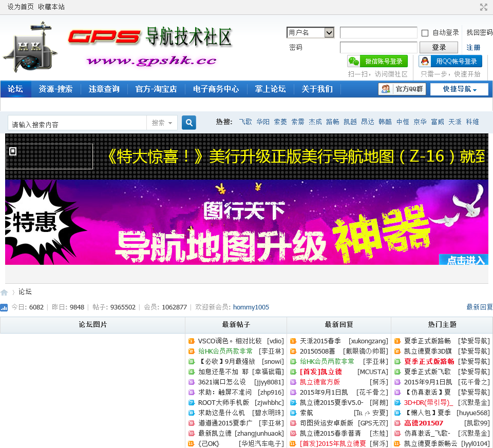Open the 关于我们 navigation item
The width and height of the screenshot is (493, 448).
click(317, 89)
